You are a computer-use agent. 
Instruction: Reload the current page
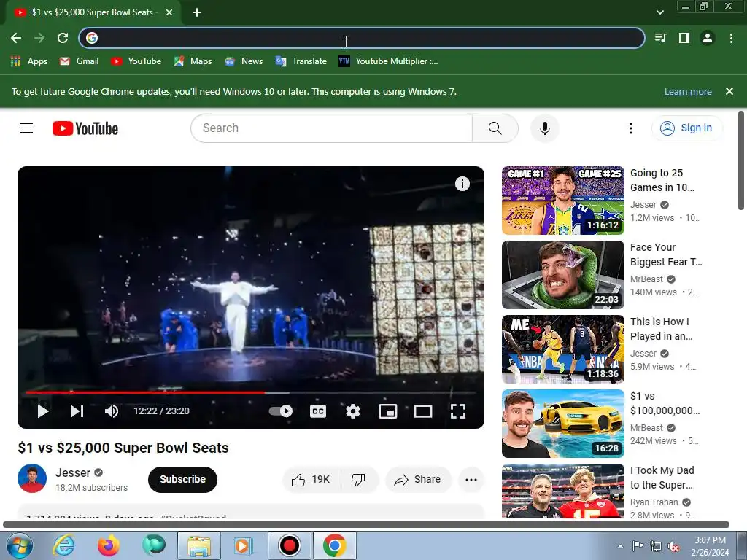(x=63, y=38)
